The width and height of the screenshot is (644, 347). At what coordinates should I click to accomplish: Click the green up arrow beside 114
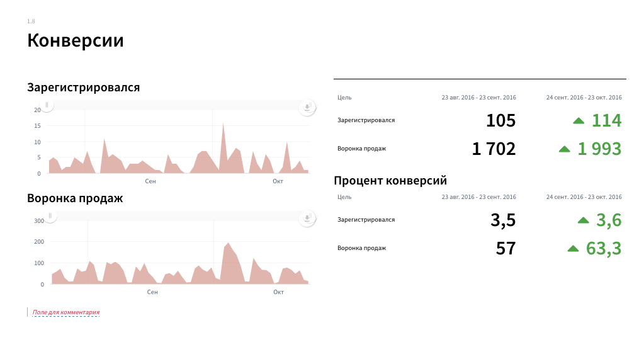(x=579, y=121)
